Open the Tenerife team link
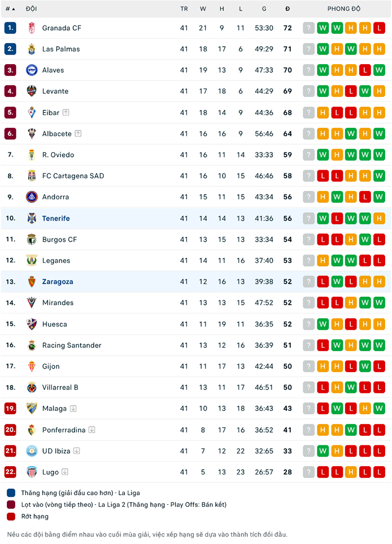Viewport: 392px width, 544px height. [56, 218]
